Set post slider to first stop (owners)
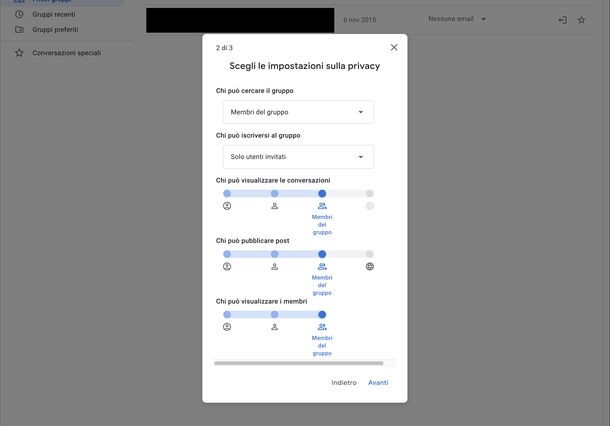Screen dimensions: 610x426 (227, 254)
